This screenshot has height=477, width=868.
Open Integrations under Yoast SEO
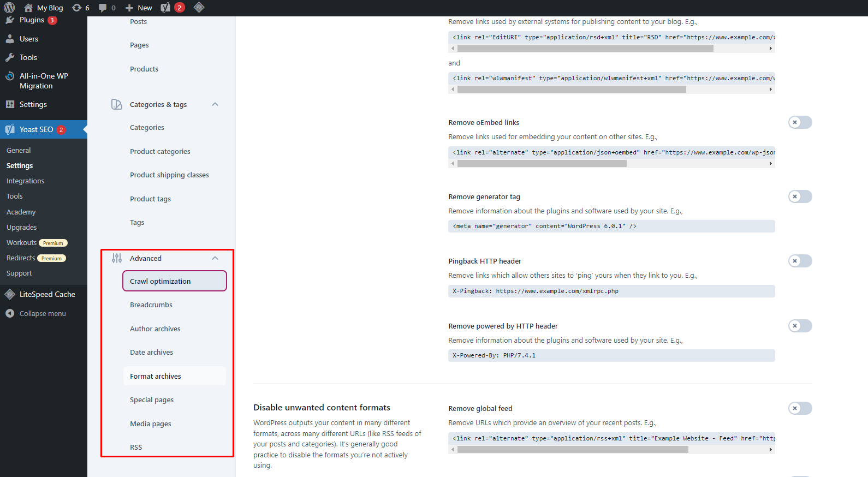click(25, 181)
